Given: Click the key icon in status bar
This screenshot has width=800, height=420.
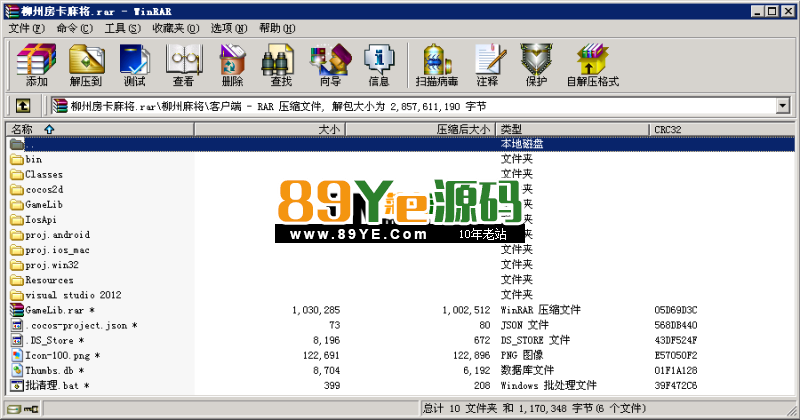Looking at the screenshot, I should click(31, 409).
